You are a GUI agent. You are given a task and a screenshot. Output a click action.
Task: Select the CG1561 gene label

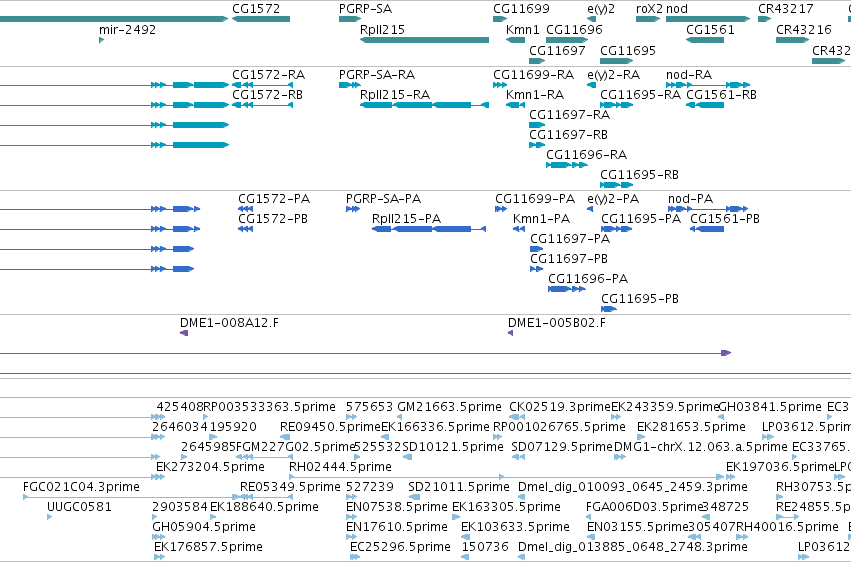[x=710, y=29]
